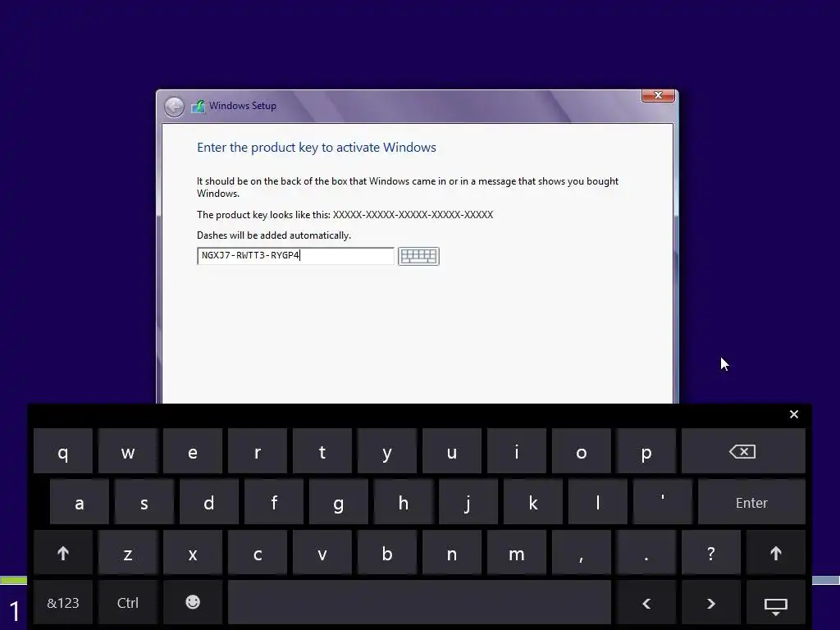This screenshot has height=630, width=840.
Task: Click inside the product key input field
Action: click(x=295, y=256)
